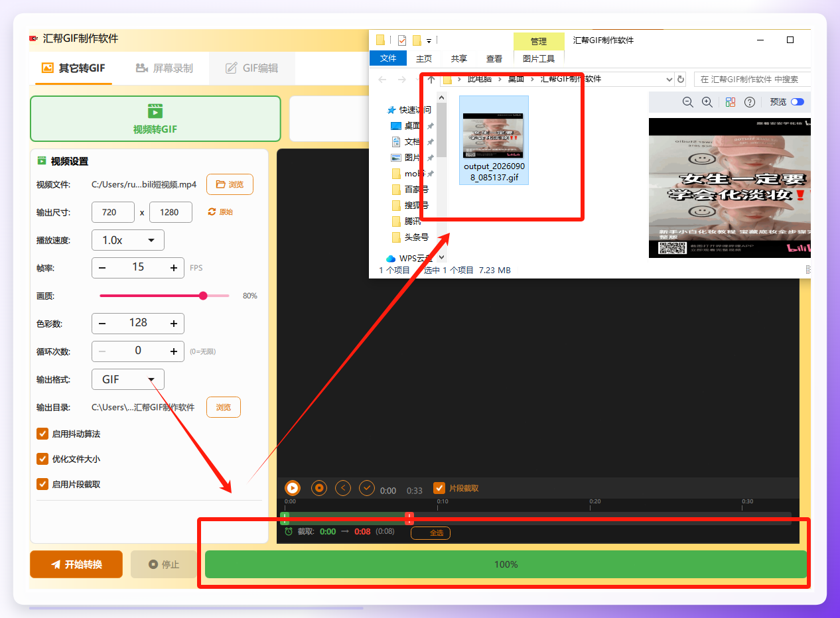Go back in Explorer navigation
Viewport: 840px width, 618px height.
click(x=382, y=79)
